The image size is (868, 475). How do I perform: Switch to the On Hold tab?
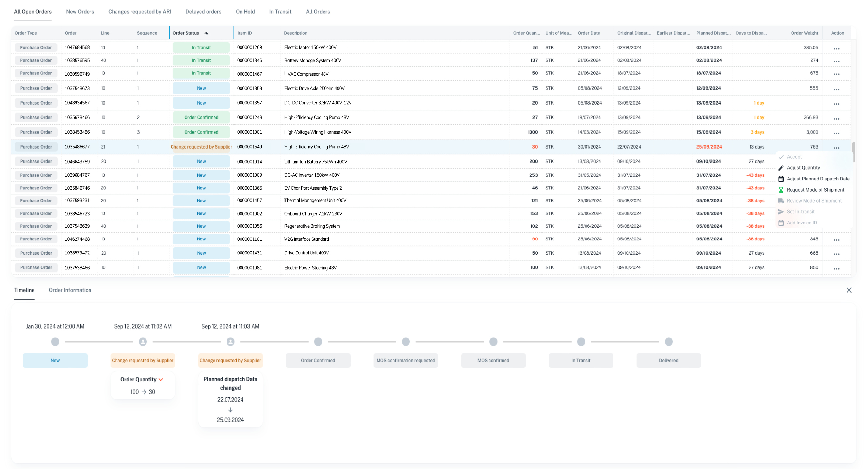pyautogui.click(x=245, y=12)
